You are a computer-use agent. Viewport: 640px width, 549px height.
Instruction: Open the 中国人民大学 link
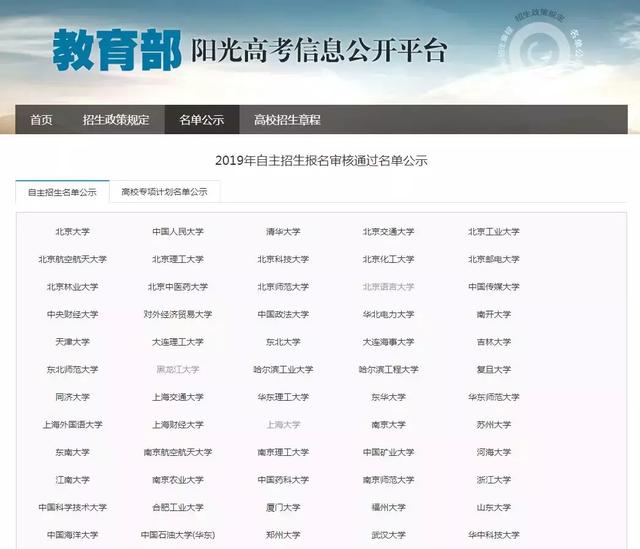click(178, 231)
